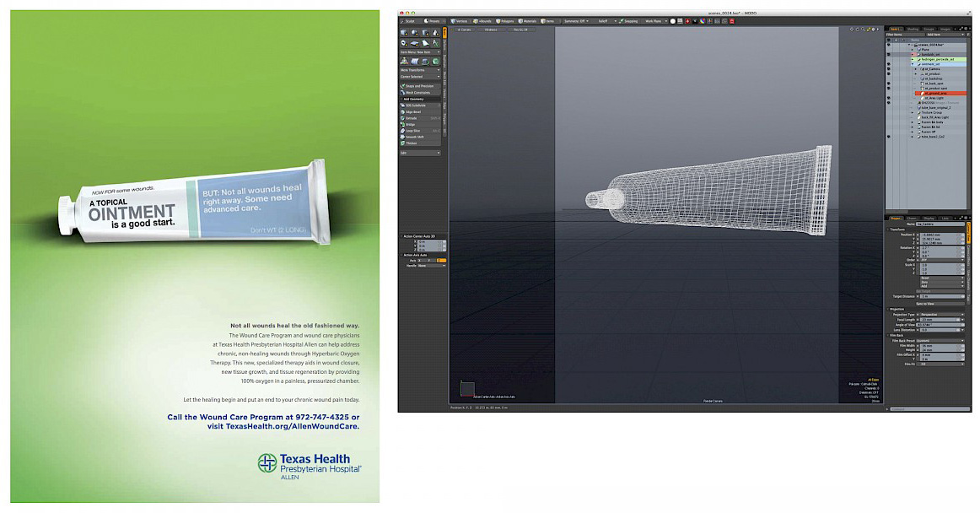
Task: Add a cylinder primitive from the toolbox
Action: 425,33
